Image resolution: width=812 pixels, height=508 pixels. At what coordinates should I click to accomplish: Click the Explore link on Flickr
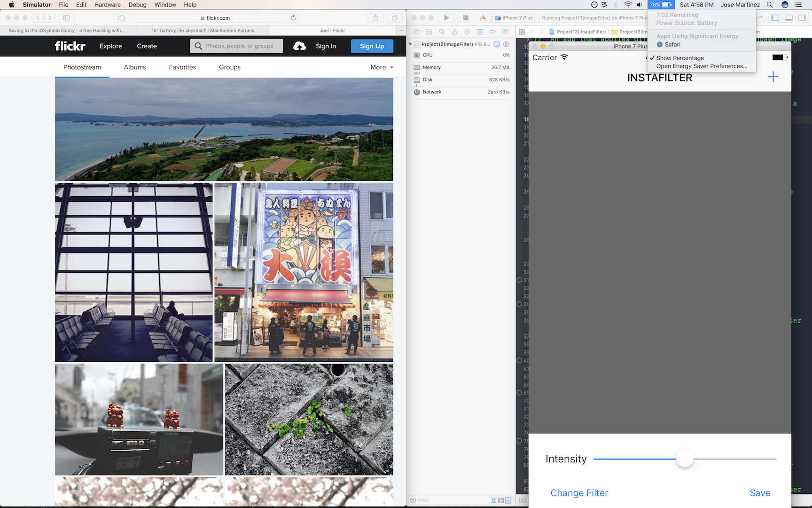(x=111, y=46)
